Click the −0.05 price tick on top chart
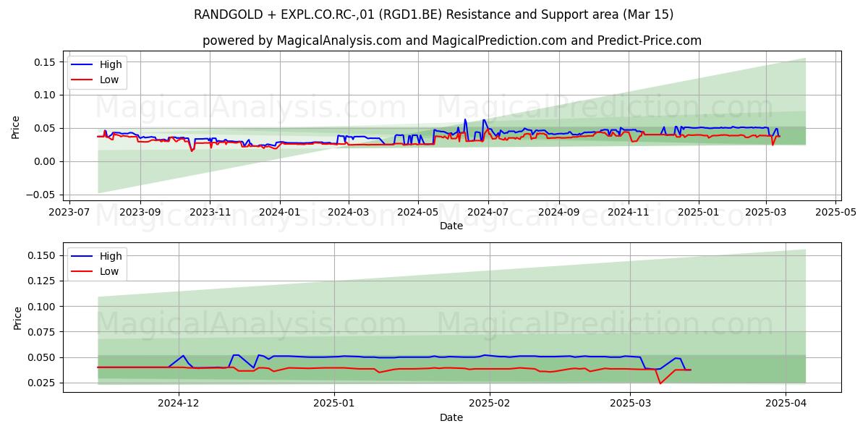This screenshot has height=434, width=868. click(x=41, y=195)
